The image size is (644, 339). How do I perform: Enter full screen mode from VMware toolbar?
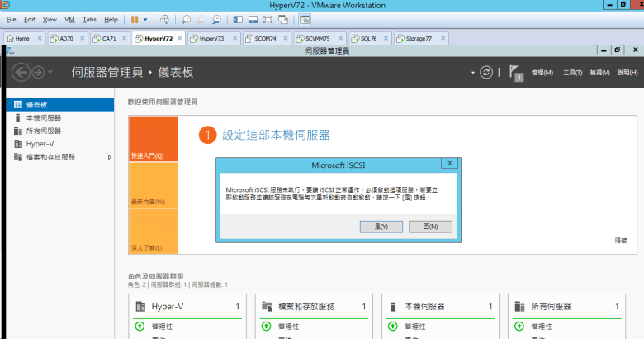pos(268,18)
